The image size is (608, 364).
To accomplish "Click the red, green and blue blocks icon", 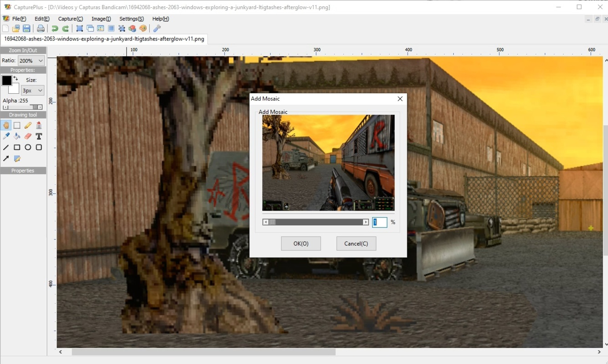I will (x=132, y=29).
